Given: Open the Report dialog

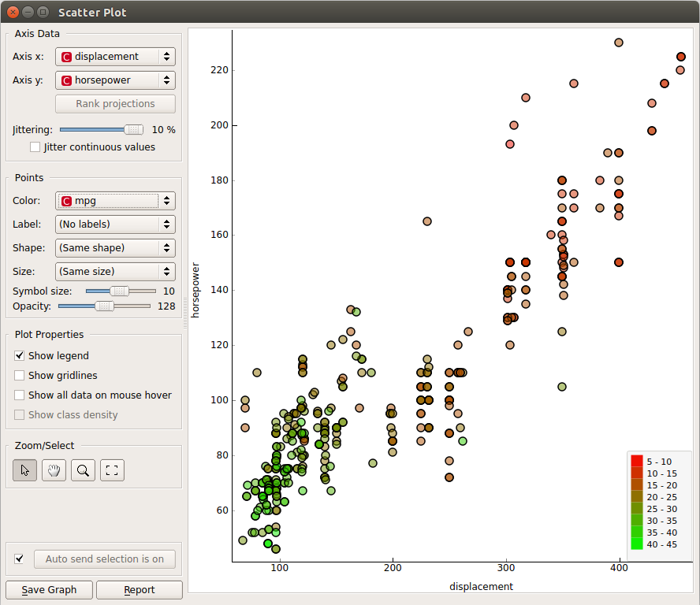Looking at the screenshot, I should point(139,589).
